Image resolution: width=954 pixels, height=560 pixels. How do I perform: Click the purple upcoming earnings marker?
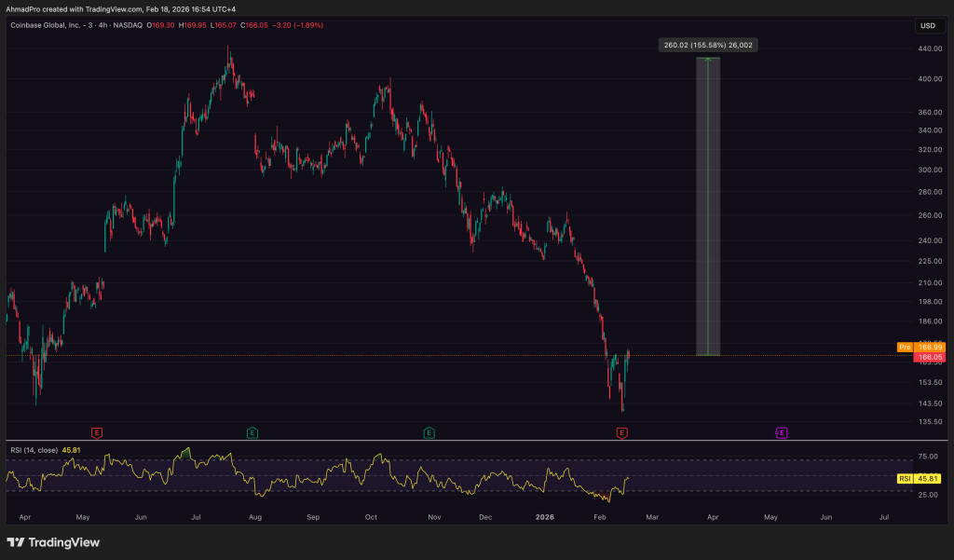pyautogui.click(x=782, y=432)
